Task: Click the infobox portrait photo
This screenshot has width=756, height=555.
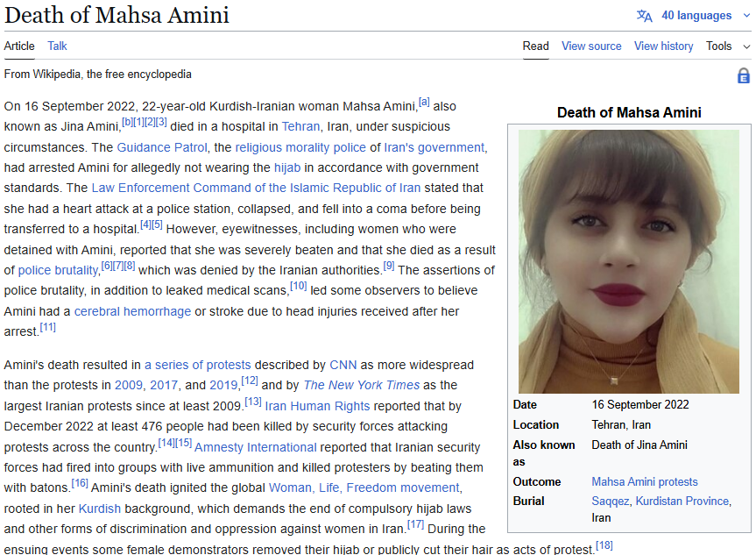Action: coord(629,261)
